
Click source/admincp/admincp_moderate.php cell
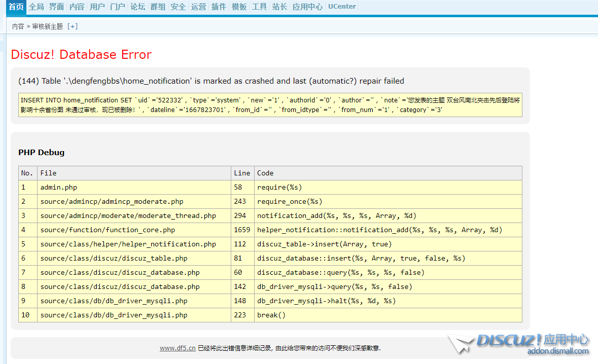point(134,201)
